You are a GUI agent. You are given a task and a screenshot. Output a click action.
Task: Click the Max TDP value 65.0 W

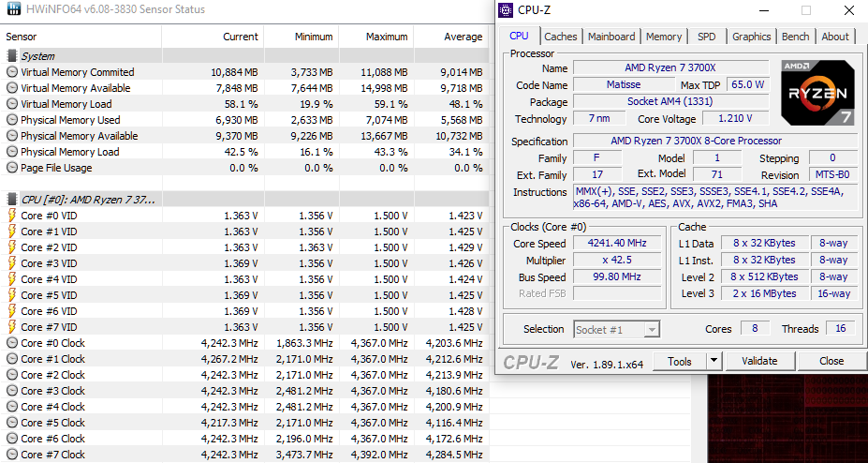click(747, 84)
